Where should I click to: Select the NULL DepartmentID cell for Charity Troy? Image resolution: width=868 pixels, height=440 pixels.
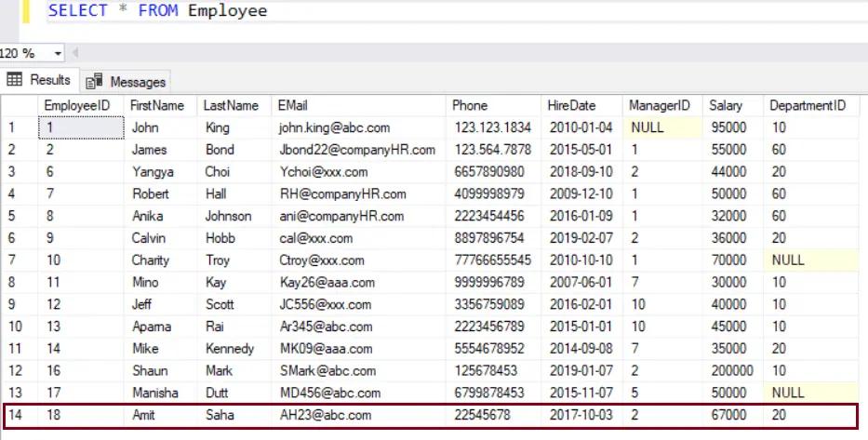[x=787, y=260]
